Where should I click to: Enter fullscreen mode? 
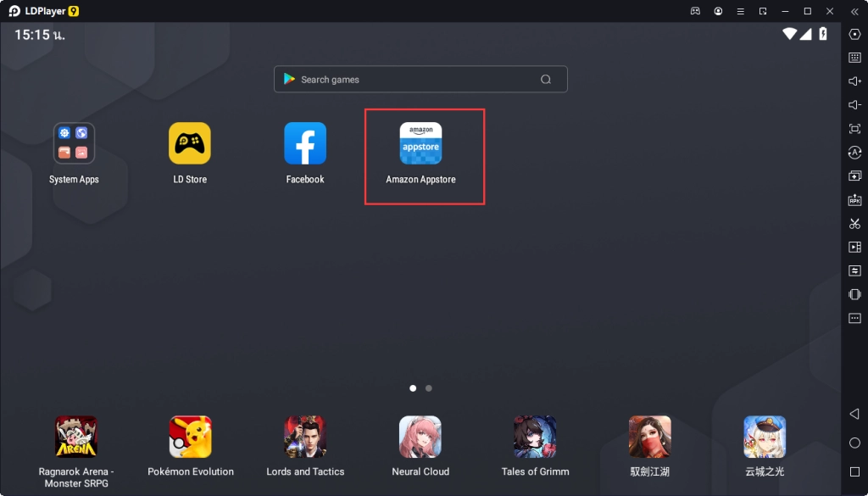click(x=854, y=128)
